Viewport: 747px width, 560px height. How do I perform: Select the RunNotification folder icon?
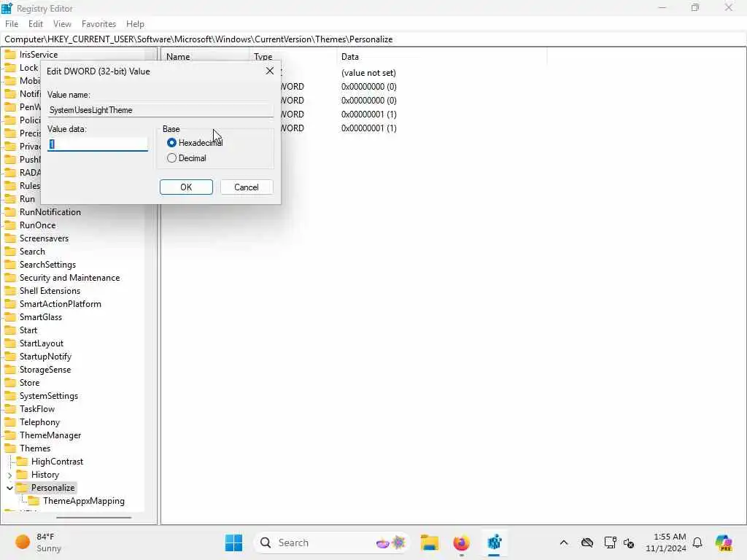click(x=10, y=212)
